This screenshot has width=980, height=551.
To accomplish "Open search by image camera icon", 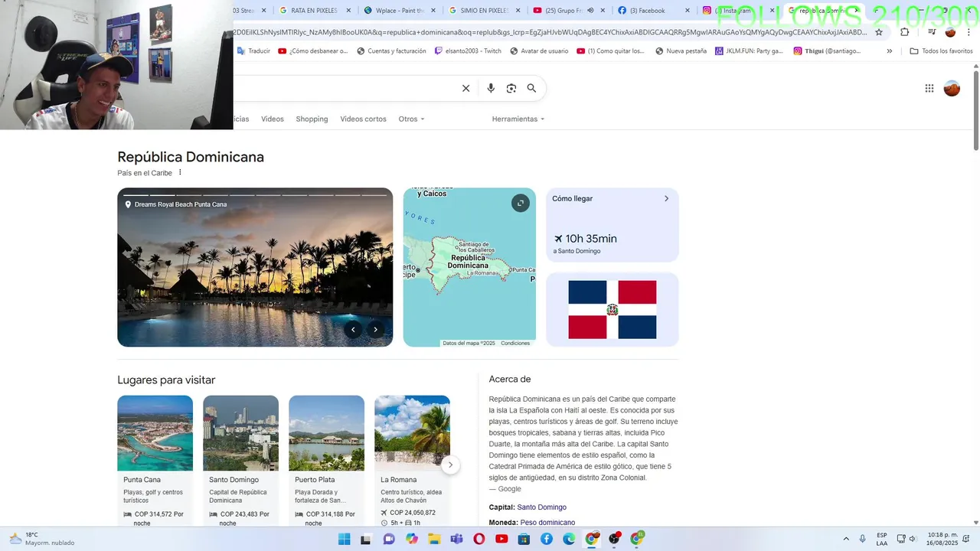I will coord(511,88).
